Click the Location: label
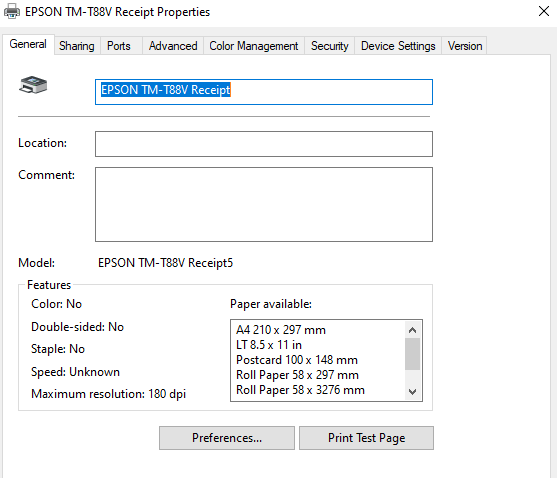 (42, 143)
